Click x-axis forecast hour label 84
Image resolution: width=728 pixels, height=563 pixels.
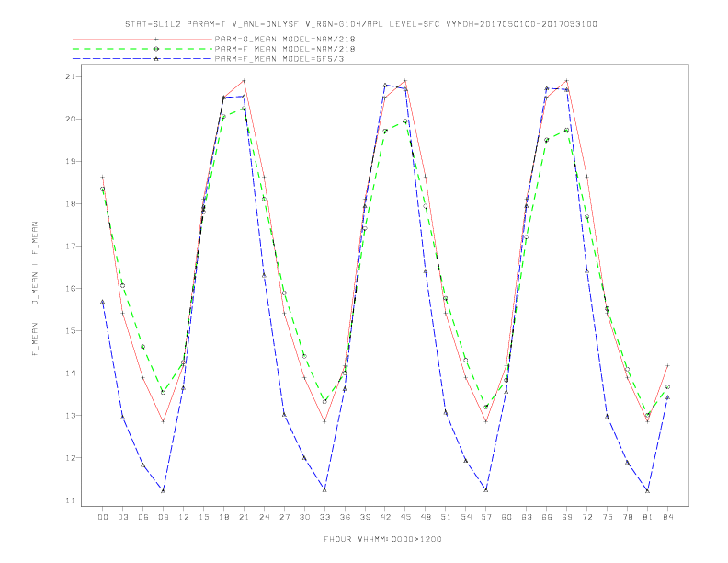pyautogui.click(x=668, y=517)
